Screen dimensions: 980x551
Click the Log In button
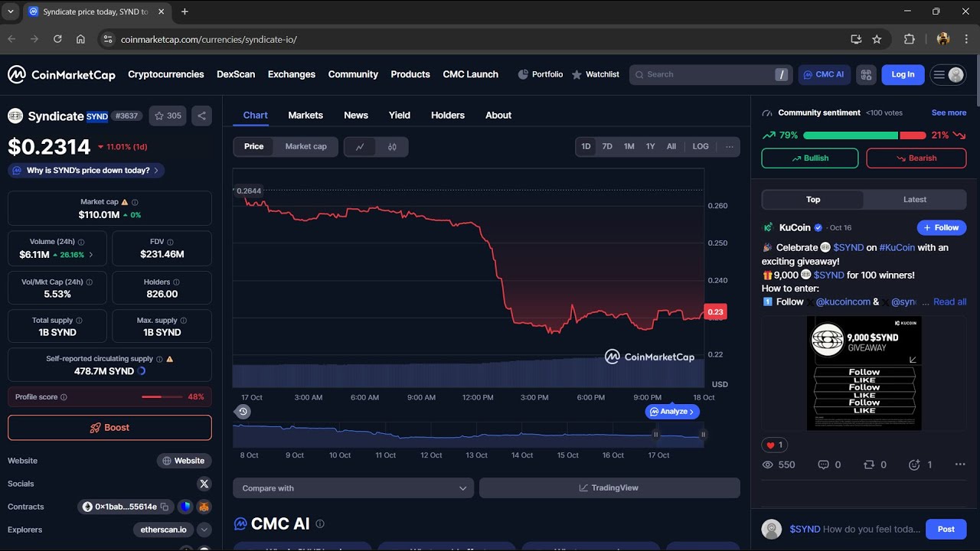(903, 74)
